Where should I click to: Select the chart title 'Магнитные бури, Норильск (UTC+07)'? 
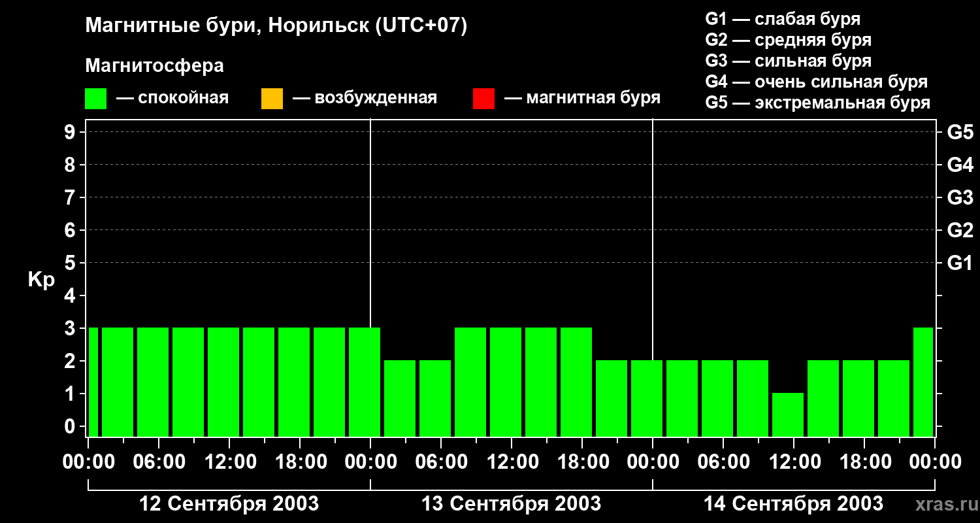276,26
